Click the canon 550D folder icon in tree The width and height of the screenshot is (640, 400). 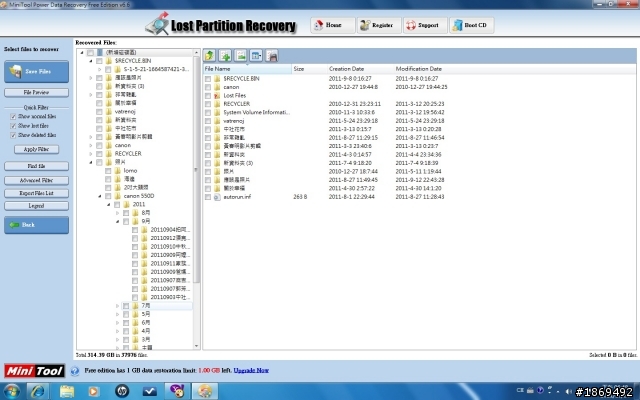[x=118, y=196]
